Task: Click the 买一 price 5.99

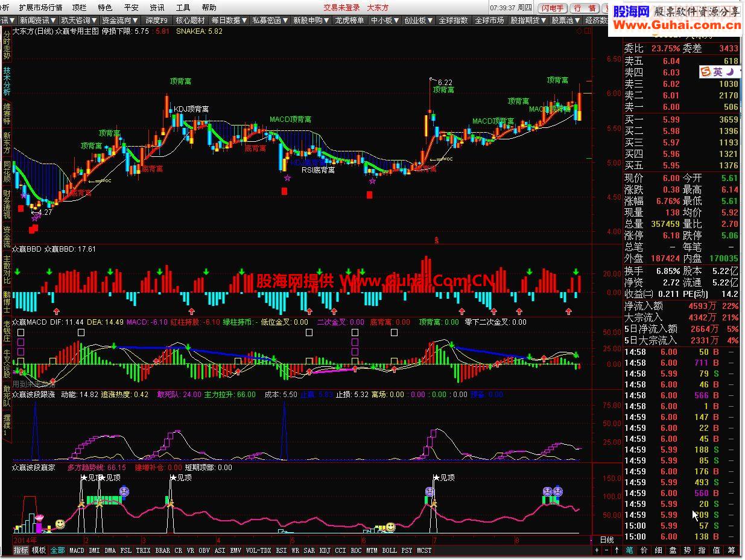Action: [x=671, y=119]
